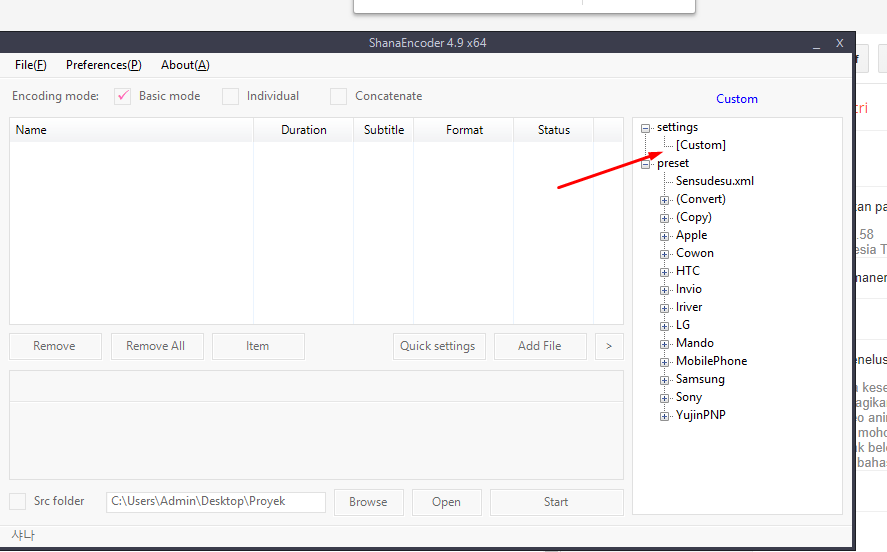Close the ShanaEncoder window
This screenshot has width=887, height=552.
(839, 43)
